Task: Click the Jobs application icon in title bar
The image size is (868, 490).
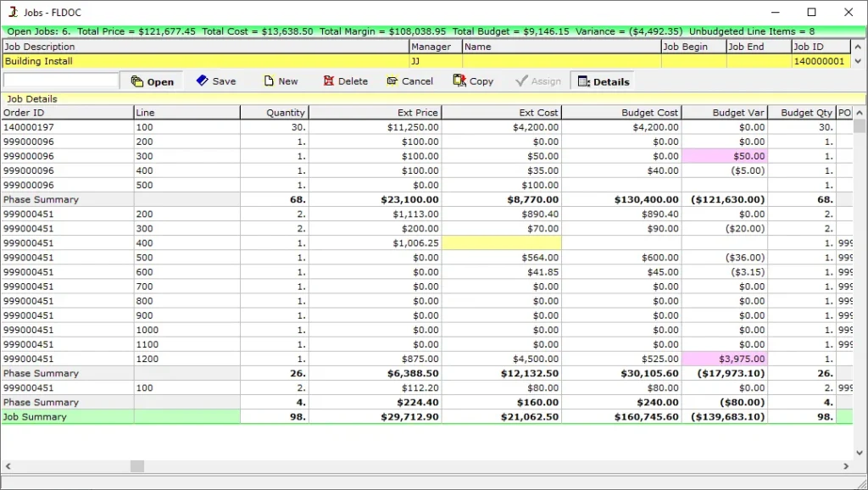Action: [12, 13]
